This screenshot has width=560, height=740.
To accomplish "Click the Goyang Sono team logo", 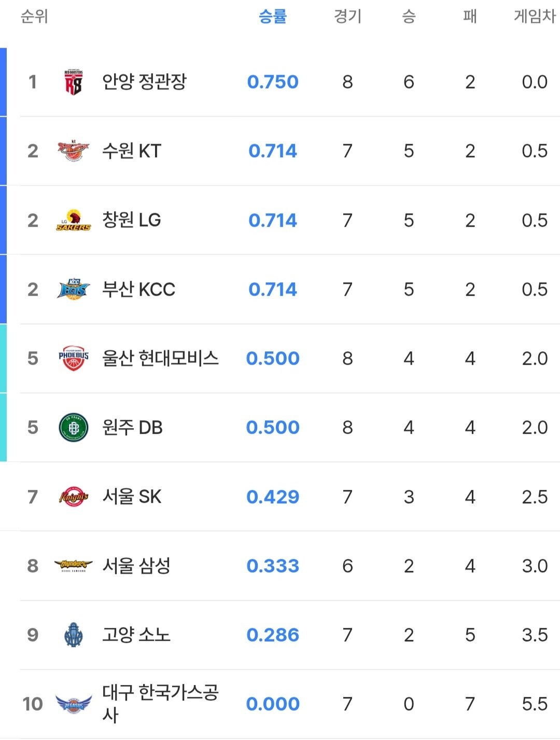I will pos(73,635).
